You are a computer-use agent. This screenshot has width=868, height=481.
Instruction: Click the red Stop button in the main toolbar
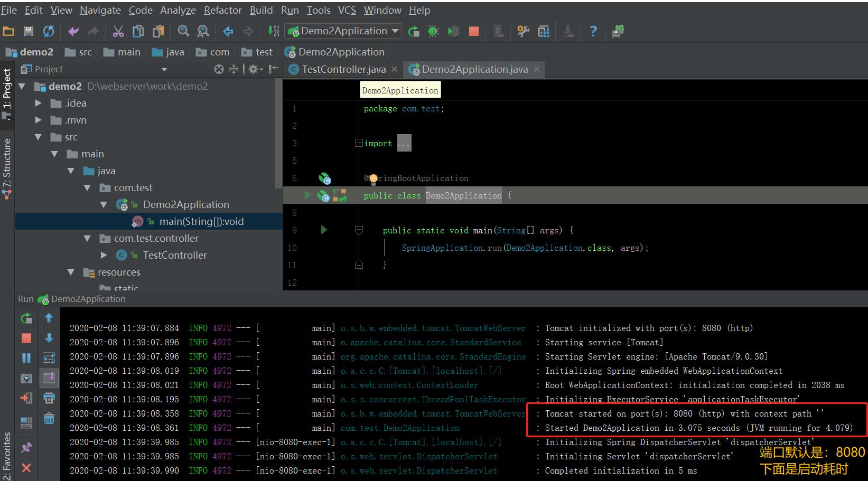[474, 31]
